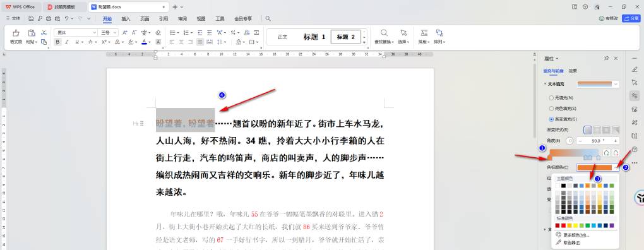Pick the black theme color swatch
The height and width of the screenshot is (250, 644).
point(563,186)
